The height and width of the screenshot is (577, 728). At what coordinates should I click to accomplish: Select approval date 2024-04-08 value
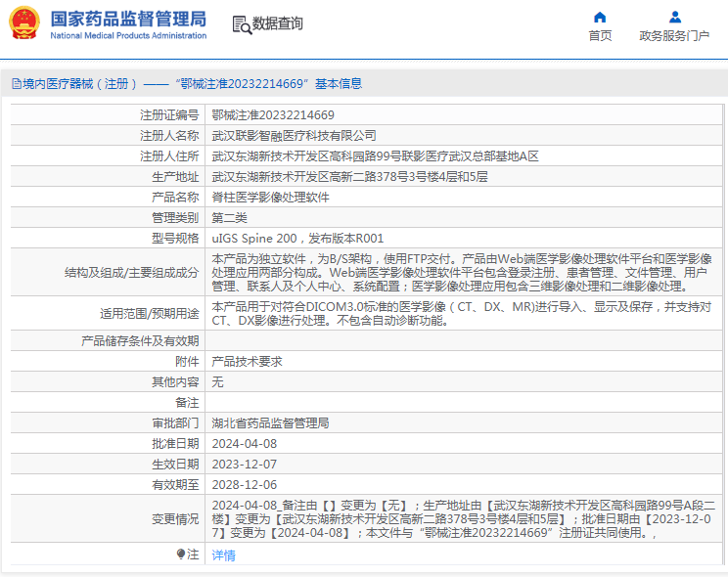pos(245,443)
